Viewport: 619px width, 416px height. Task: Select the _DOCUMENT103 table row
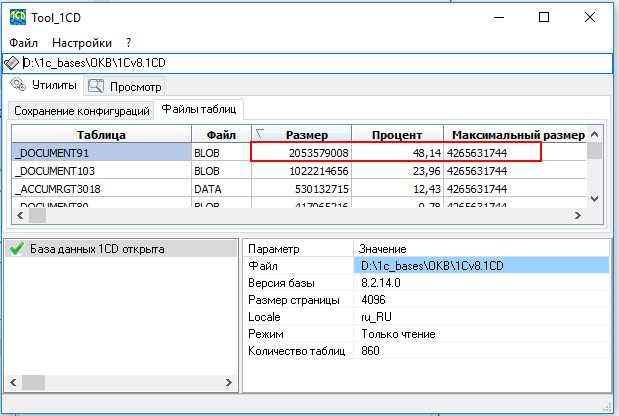click(100, 170)
